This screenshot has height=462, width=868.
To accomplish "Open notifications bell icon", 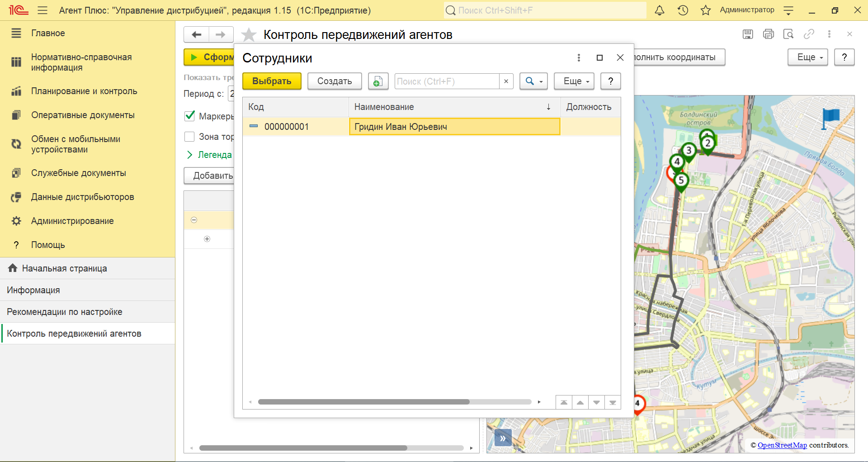I will tap(660, 10).
